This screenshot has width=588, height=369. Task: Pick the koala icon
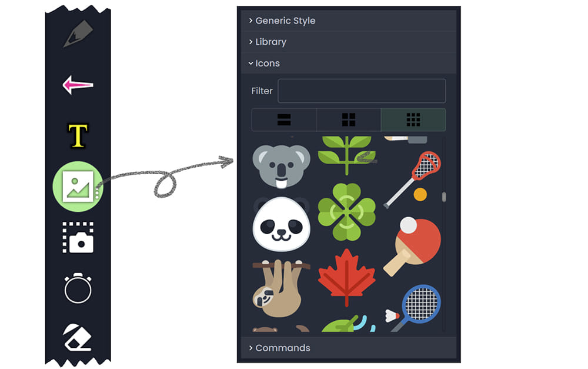281,167
